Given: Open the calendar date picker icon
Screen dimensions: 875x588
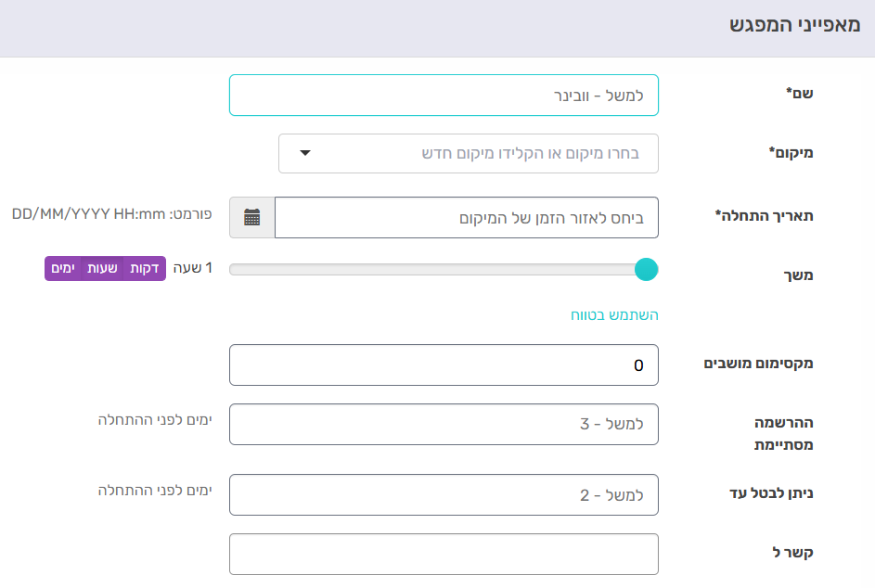Looking at the screenshot, I should [x=252, y=218].
